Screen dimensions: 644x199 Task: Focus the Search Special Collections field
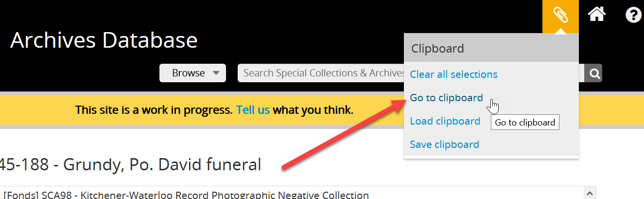tap(321, 73)
